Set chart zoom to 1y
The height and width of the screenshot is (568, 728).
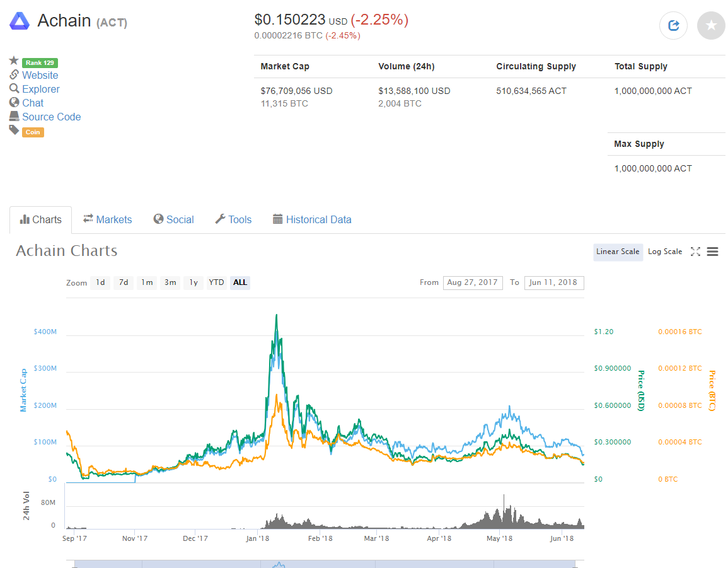click(x=194, y=282)
